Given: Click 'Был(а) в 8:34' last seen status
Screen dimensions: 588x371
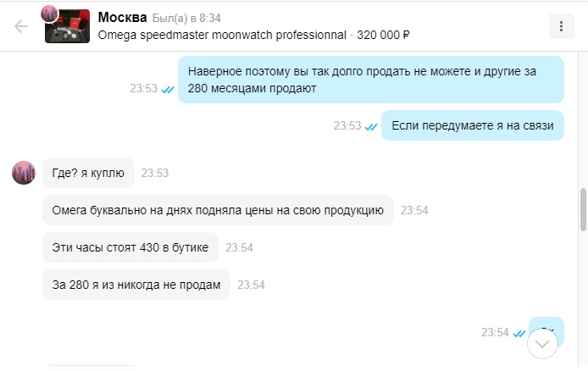Looking at the screenshot, I should coord(186,18).
